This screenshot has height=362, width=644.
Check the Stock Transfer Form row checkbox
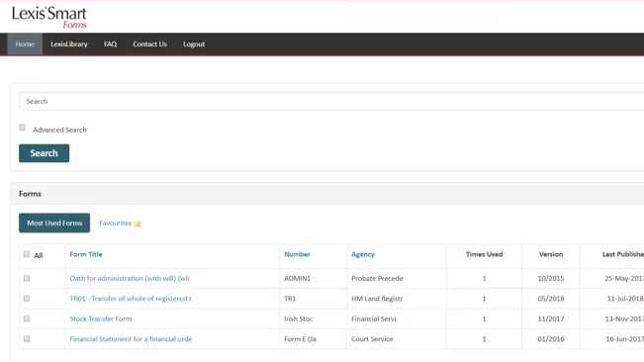tap(27, 318)
